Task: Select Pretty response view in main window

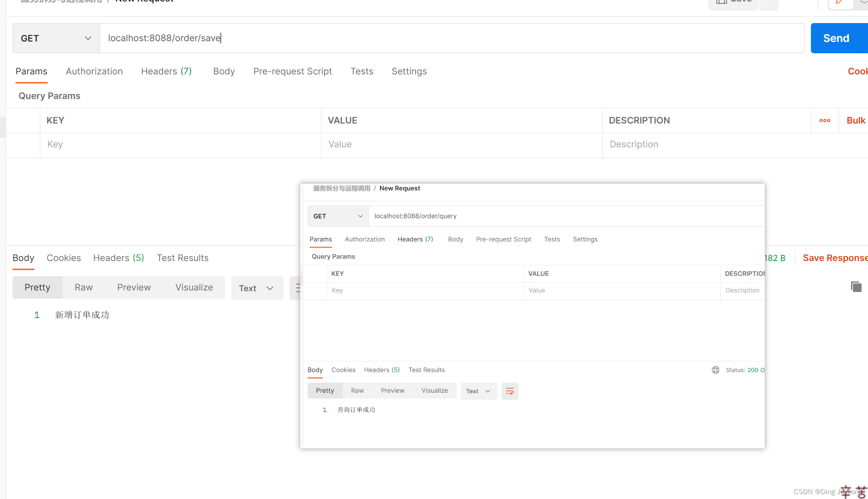Action: [x=37, y=287]
